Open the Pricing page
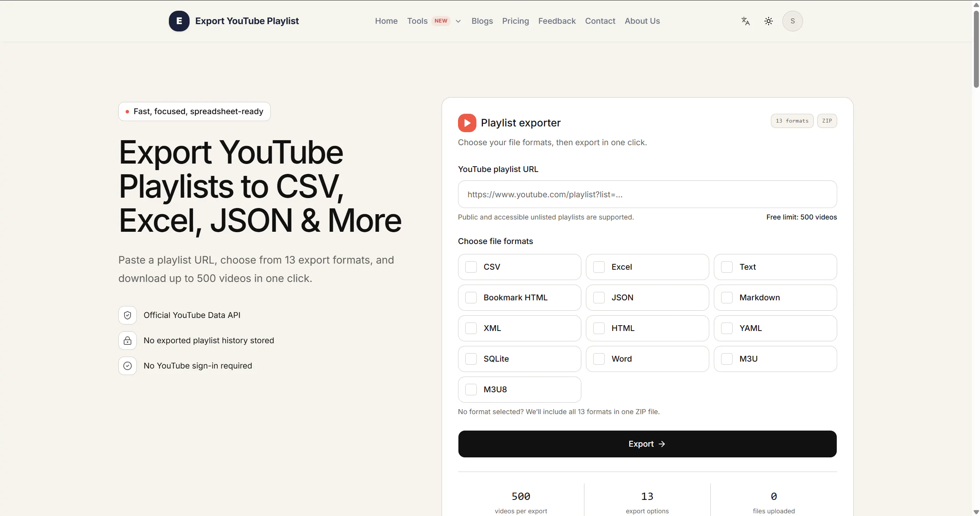Image resolution: width=980 pixels, height=516 pixels. coord(515,21)
